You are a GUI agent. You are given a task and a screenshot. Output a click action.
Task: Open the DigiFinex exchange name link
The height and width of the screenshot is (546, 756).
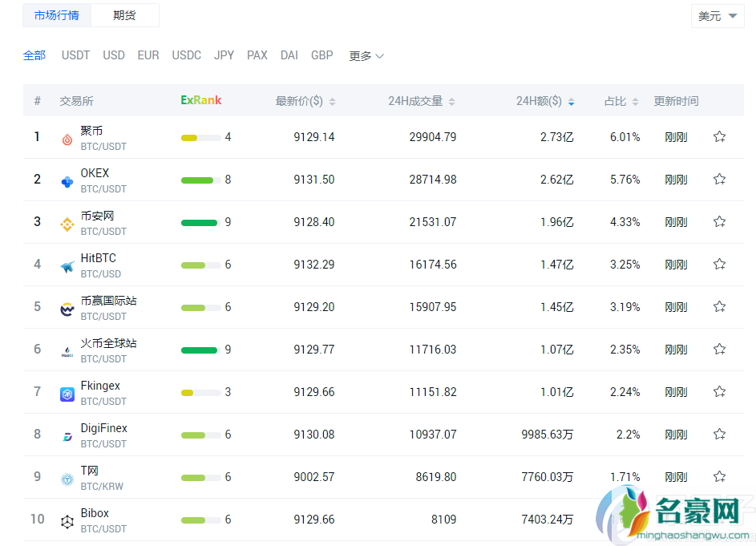click(x=104, y=428)
